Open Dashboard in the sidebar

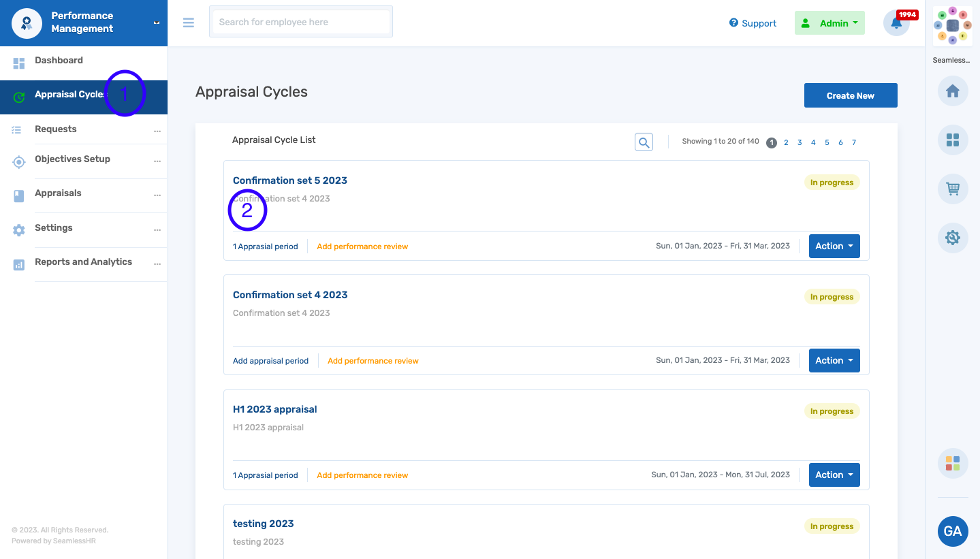[59, 61]
